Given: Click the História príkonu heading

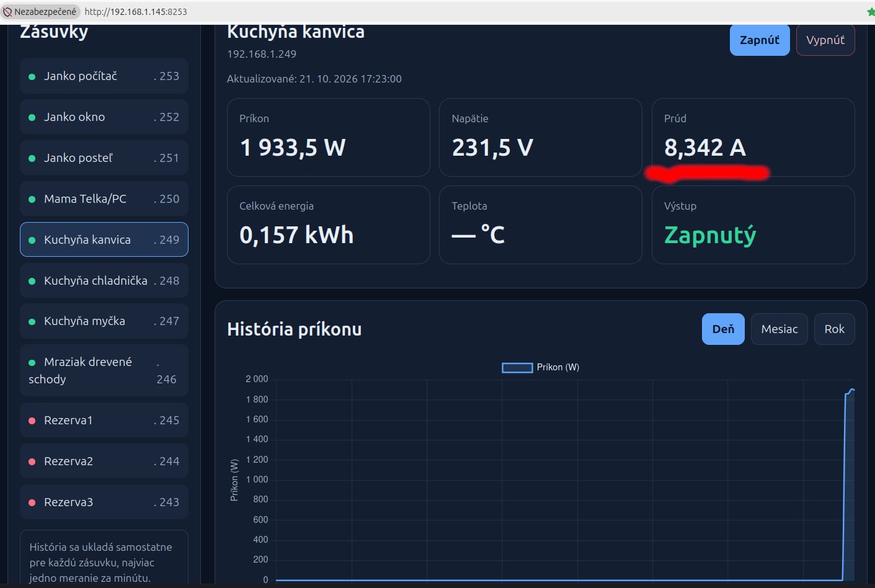Looking at the screenshot, I should pyautogui.click(x=295, y=329).
